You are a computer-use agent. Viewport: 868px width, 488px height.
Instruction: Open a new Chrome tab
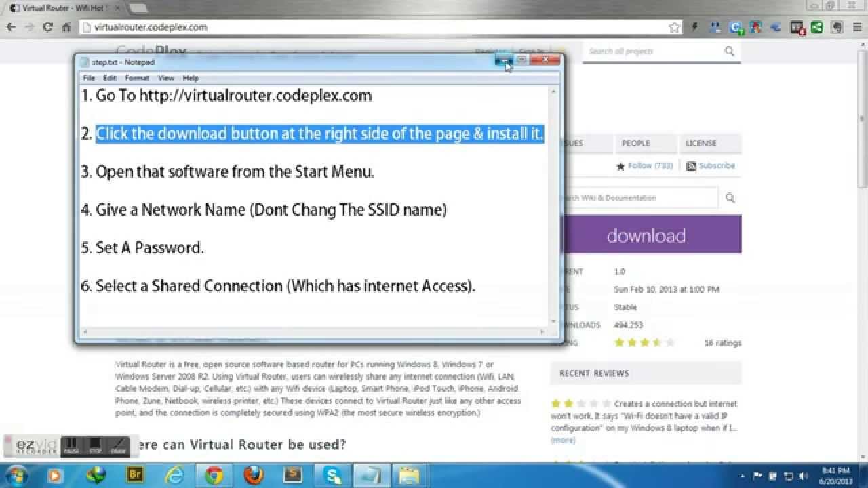tap(138, 8)
